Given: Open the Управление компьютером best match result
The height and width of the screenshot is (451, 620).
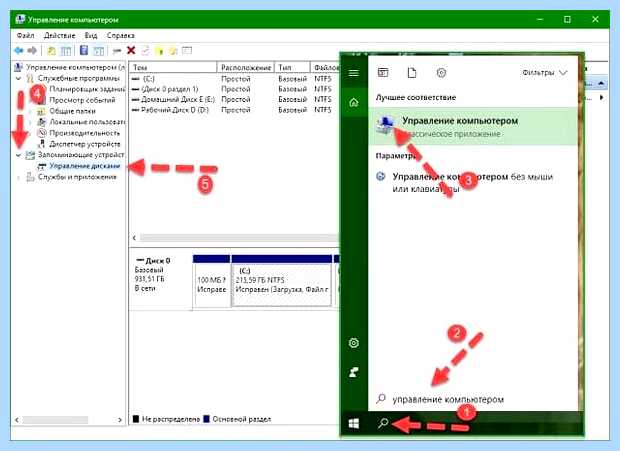Looking at the screenshot, I should 473,126.
